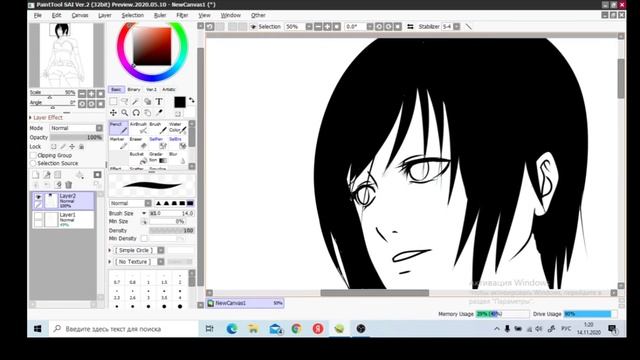Toggle Min Density checkbox
640x360 pixels.
[x=144, y=238]
